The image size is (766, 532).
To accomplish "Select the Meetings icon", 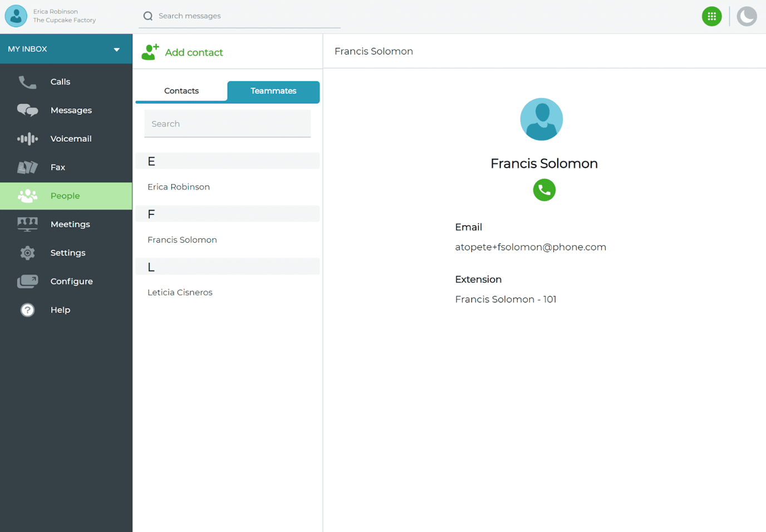I will (27, 224).
